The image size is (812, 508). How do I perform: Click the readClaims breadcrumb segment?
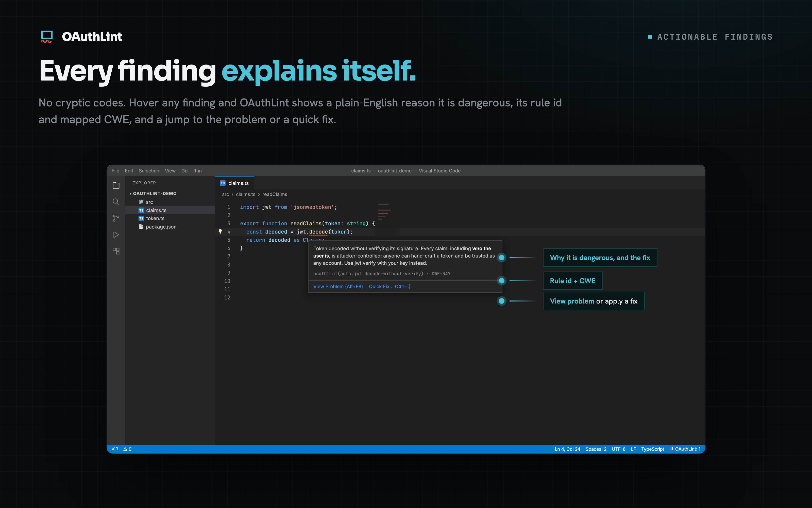point(275,195)
